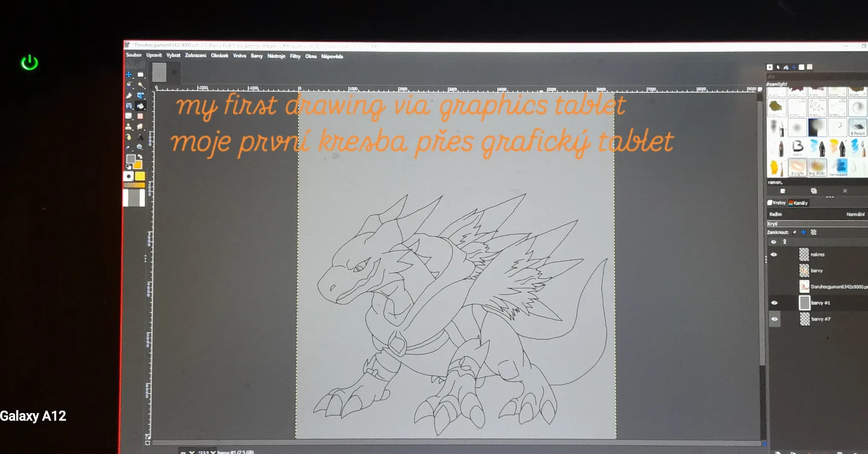The height and width of the screenshot is (454, 868).
Task: Select the Rectangle Select tool
Action: click(x=140, y=75)
